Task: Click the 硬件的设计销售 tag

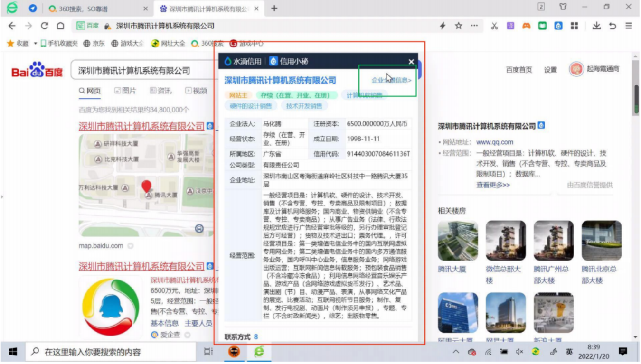Action: coord(251,106)
